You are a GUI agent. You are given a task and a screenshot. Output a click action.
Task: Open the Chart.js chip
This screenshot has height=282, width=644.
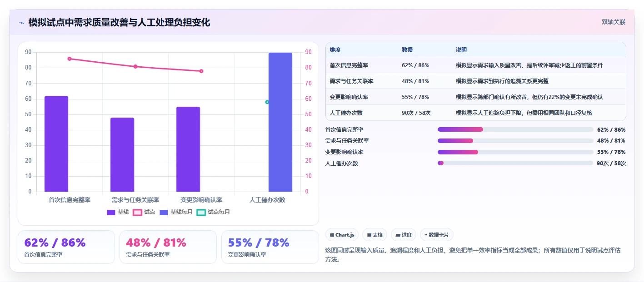(x=342, y=235)
